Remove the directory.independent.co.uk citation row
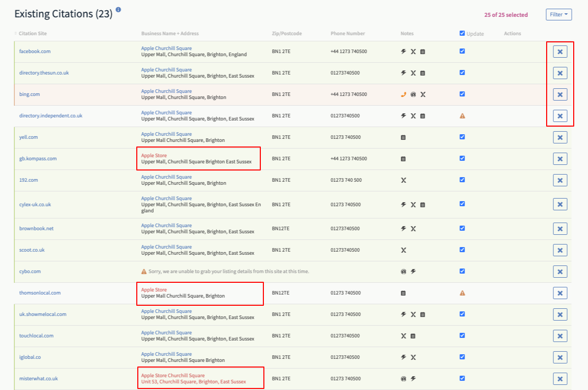588x390 pixels. point(560,116)
